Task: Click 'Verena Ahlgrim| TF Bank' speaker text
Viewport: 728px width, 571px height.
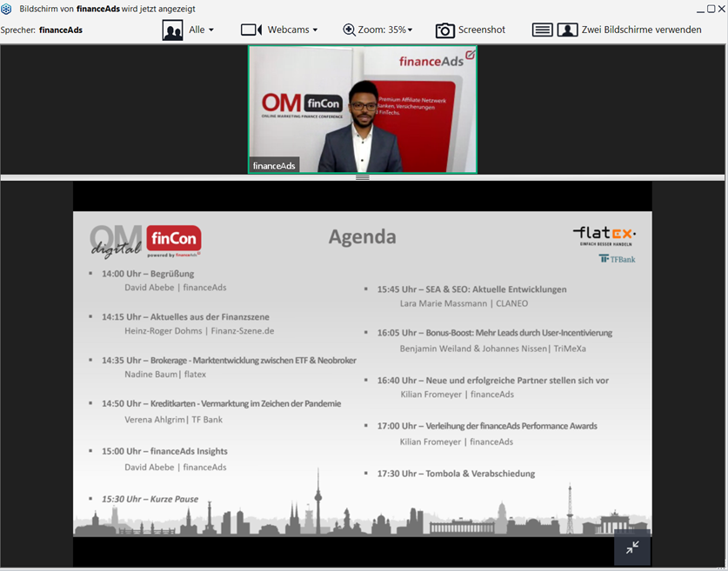Action: click(x=174, y=419)
